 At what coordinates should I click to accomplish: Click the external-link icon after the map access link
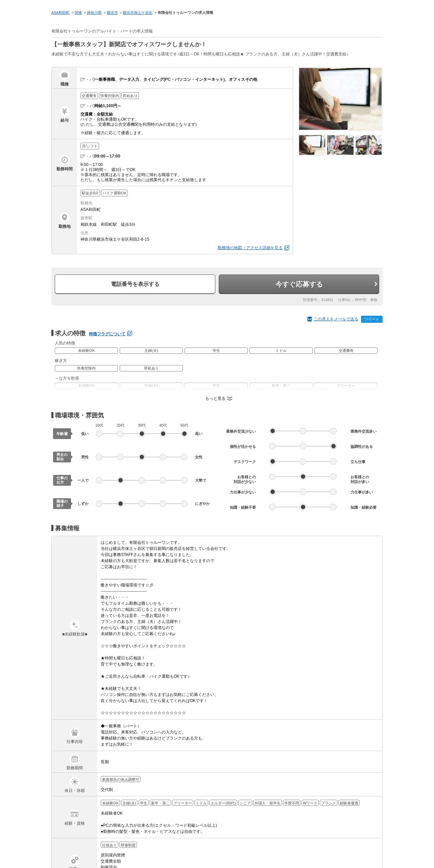pyautogui.click(x=287, y=248)
